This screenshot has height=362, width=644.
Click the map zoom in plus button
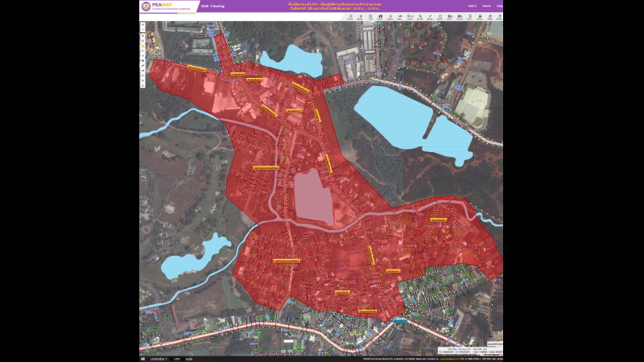pos(143,25)
